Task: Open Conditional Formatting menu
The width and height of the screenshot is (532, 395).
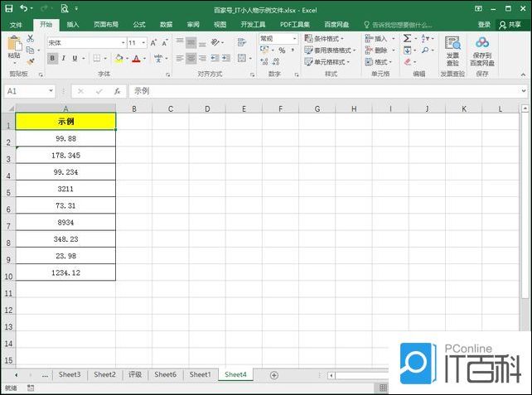Action: (324, 38)
